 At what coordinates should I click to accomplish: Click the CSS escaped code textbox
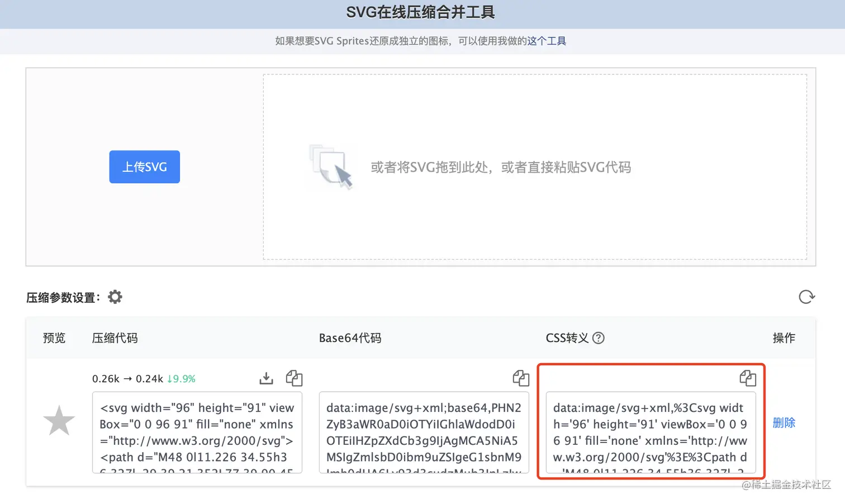point(651,432)
